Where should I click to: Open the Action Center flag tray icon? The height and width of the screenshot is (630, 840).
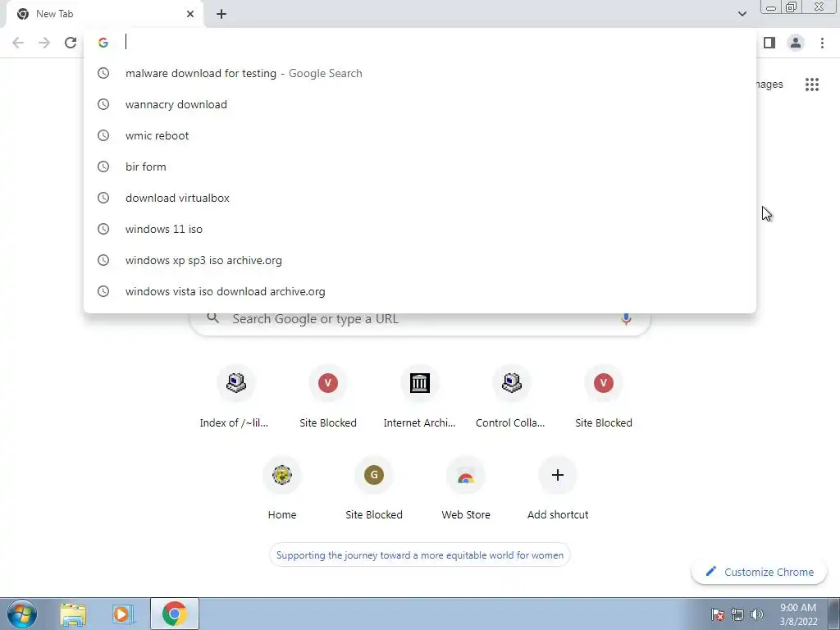tap(718, 614)
